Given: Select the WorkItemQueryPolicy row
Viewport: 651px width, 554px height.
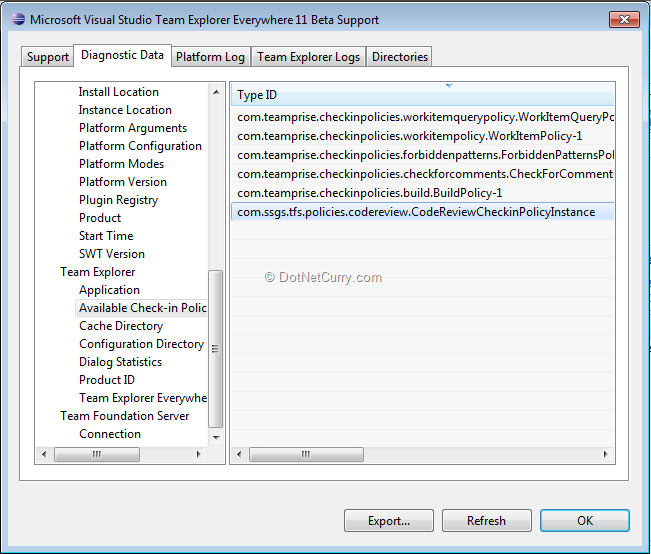Looking at the screenshot, I should 422,117.
